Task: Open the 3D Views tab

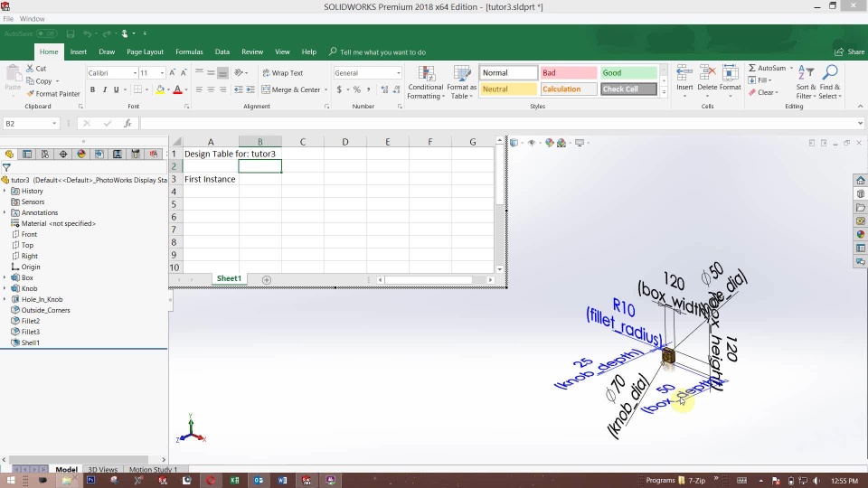Action: pyautogui.click(x=102, y=470)
